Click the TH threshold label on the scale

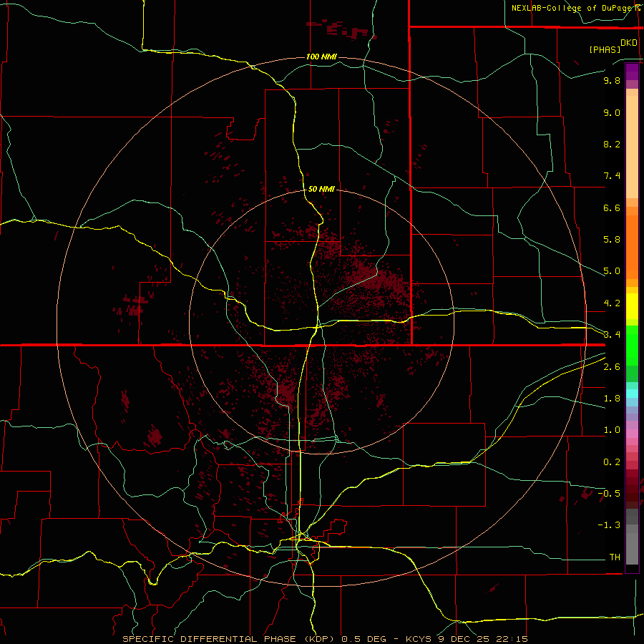(x=615, y=557)
